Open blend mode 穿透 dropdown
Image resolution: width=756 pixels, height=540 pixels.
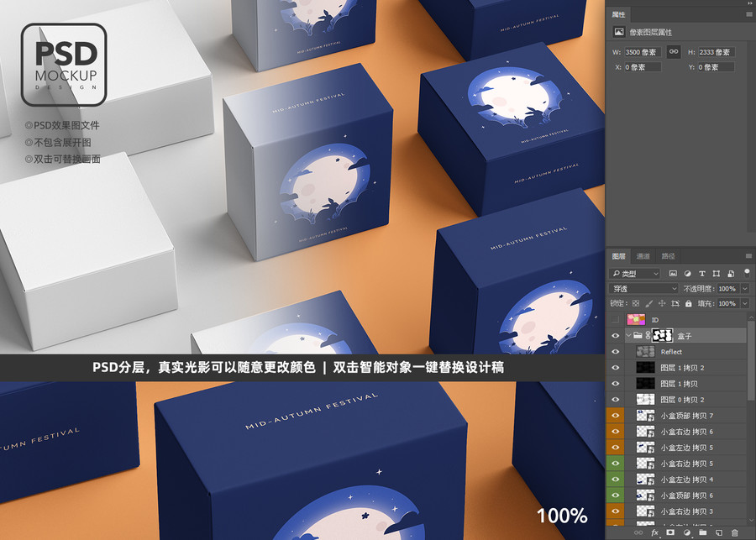(x=643, y=288)
